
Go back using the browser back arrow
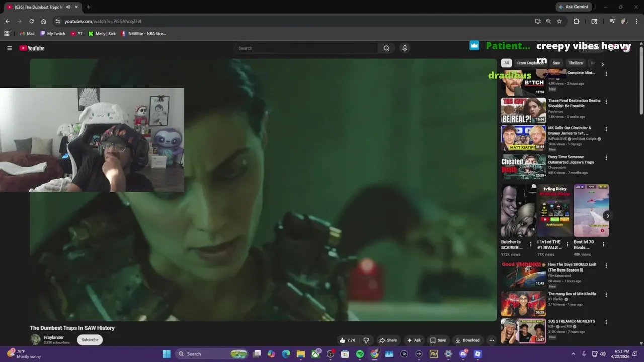(x=7, y=21)
